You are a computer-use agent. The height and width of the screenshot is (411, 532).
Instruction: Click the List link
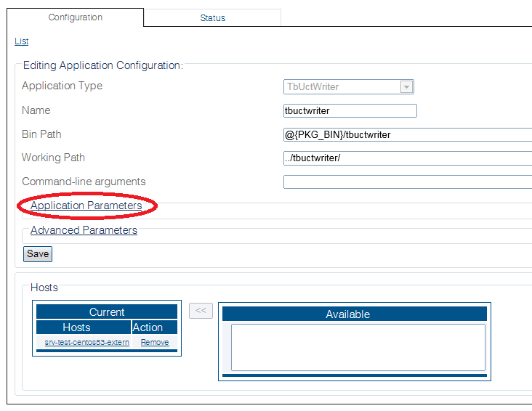pos(21,41)
